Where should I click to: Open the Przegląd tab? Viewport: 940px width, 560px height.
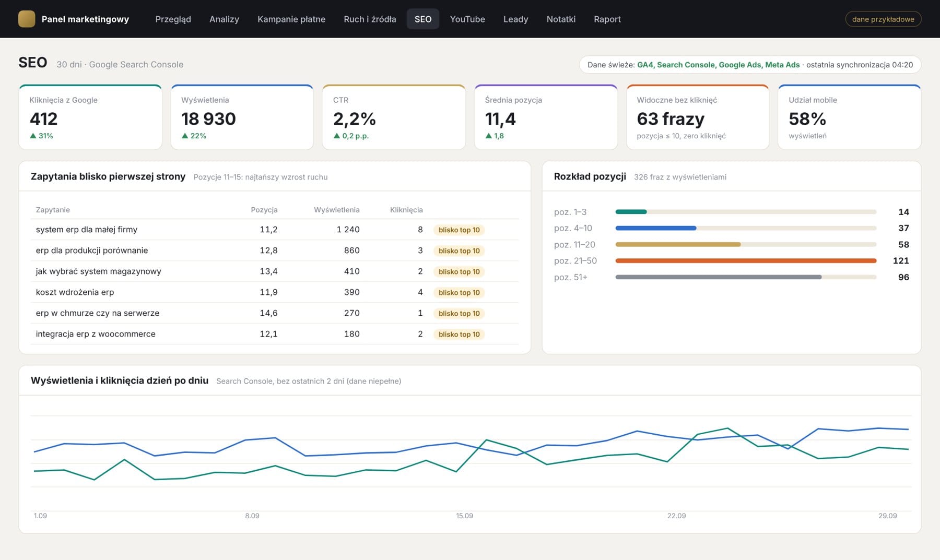click(173, 19)
